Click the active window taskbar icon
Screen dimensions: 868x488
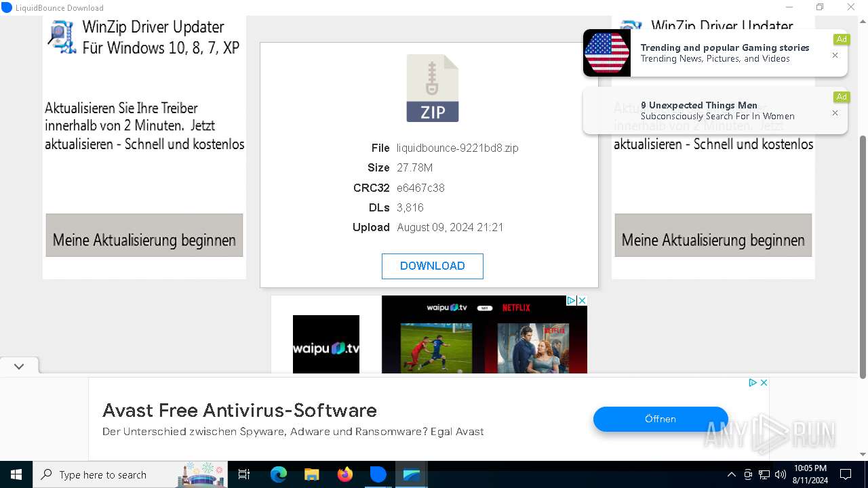(411, 474)
